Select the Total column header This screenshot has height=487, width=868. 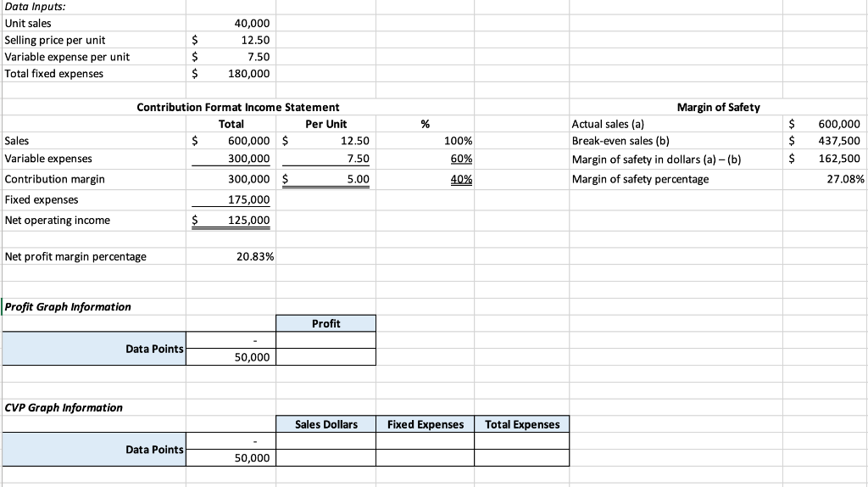[231, 124]
